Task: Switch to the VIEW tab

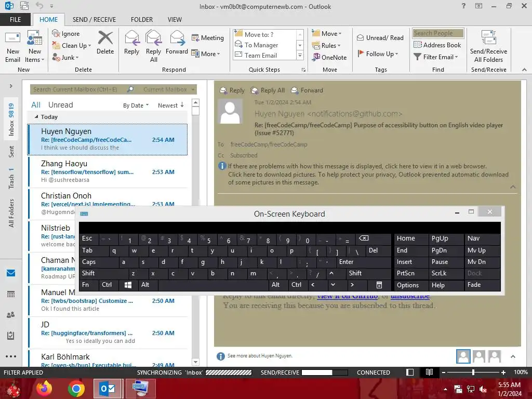Action: pos(175,20)
